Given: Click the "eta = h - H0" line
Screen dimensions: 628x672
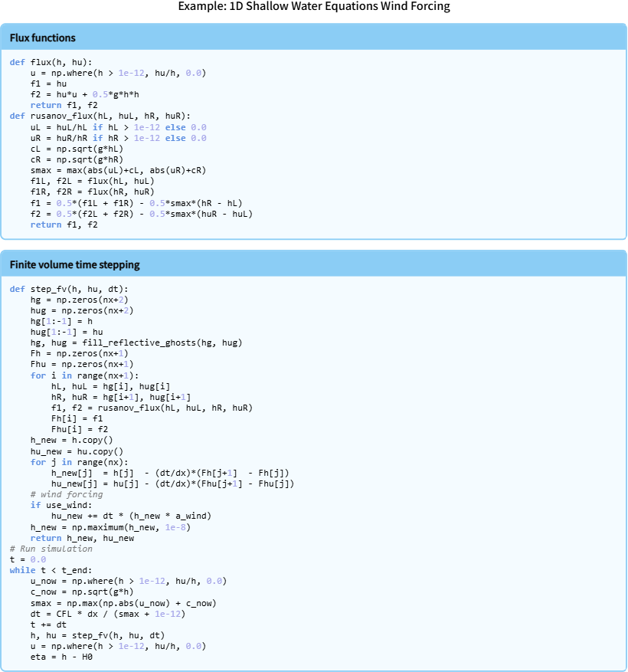Looking at the screenshot, I should click(56, 657).
